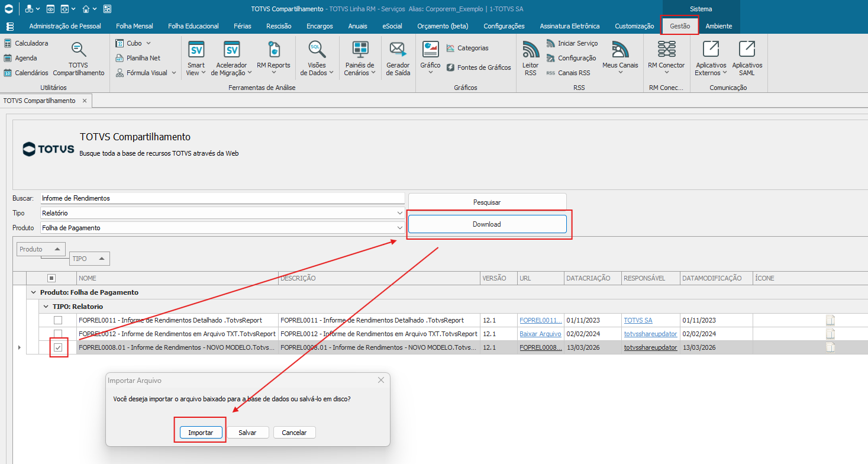Uncheck the FOPREL0008.01 NOVO MODELO row
Viewport: 868px width, 464px height.
58,347
